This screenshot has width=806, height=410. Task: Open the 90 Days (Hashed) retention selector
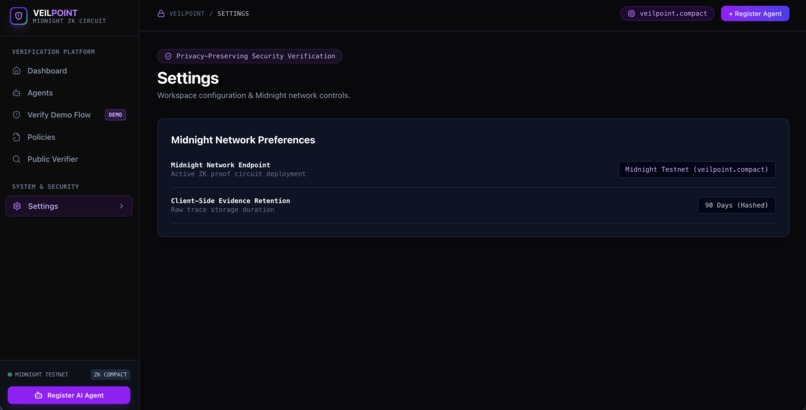[736, 206]
